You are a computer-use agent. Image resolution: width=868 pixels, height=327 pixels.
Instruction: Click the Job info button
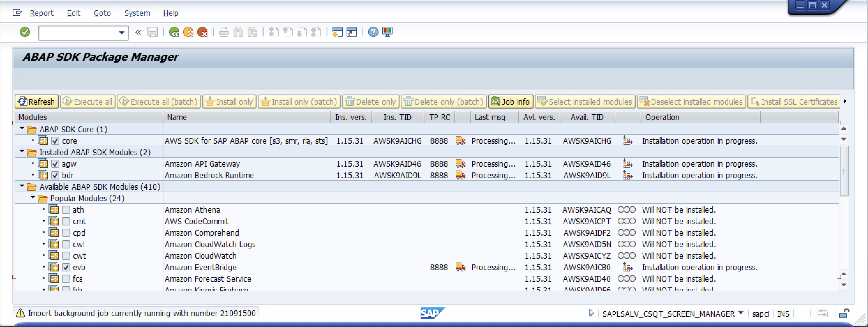(x=511, y=102)
